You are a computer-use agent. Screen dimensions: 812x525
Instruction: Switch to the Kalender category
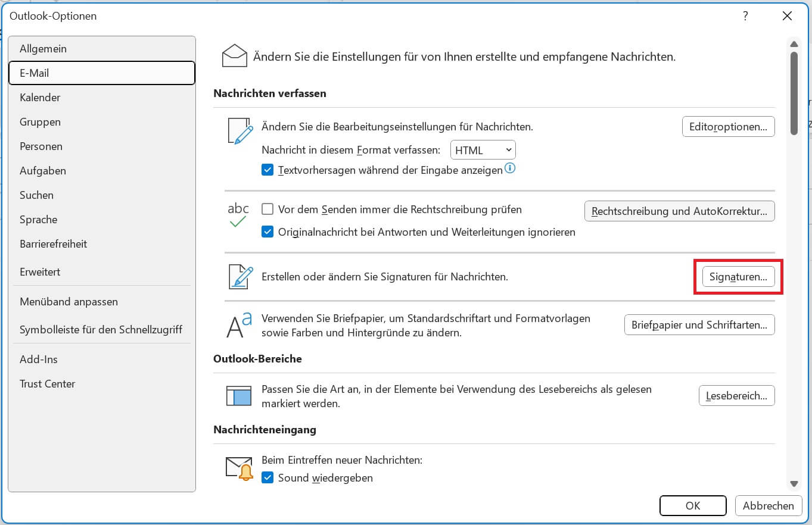coord(102,98)
